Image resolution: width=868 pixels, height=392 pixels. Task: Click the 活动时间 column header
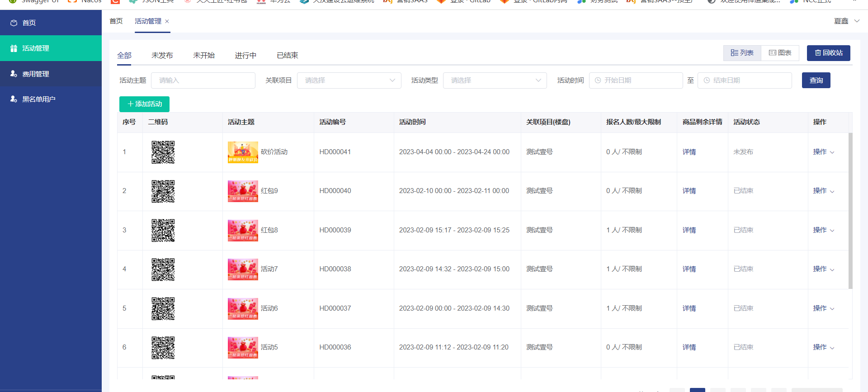412,122
